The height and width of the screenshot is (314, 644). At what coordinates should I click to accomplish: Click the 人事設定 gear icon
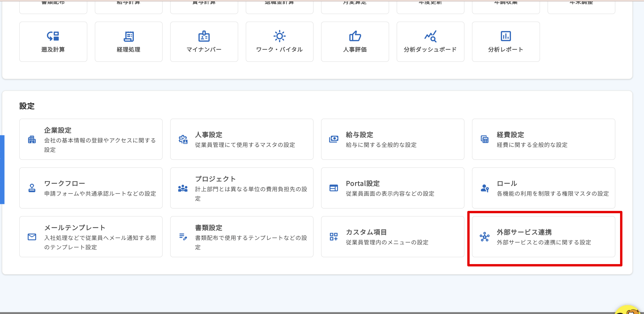tap(183, 139)
